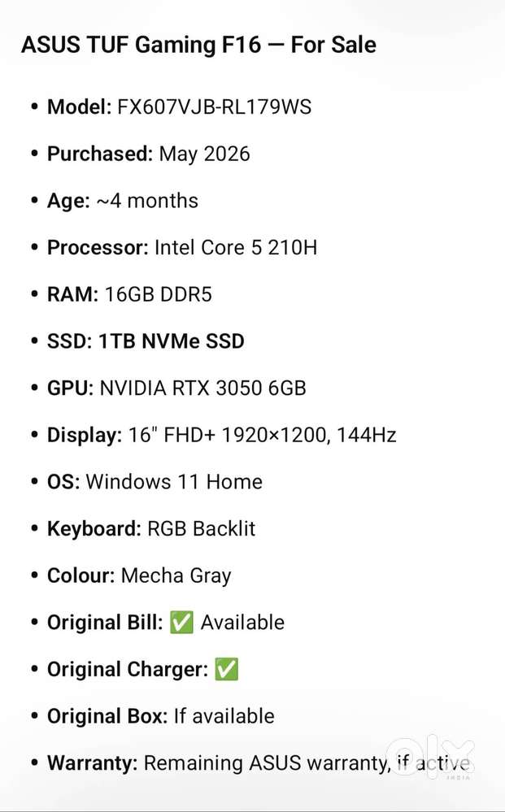Click the Original Box If available line

[161, 716]
